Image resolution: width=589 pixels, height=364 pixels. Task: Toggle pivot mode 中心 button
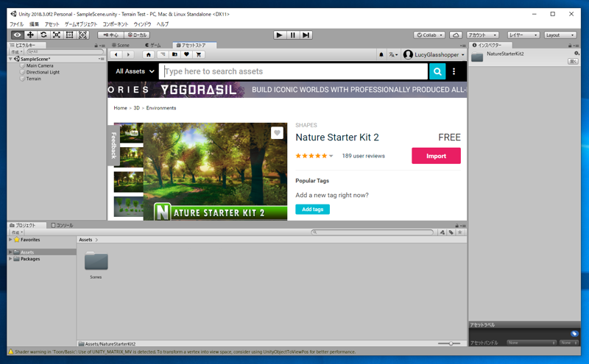click(111, 35)
